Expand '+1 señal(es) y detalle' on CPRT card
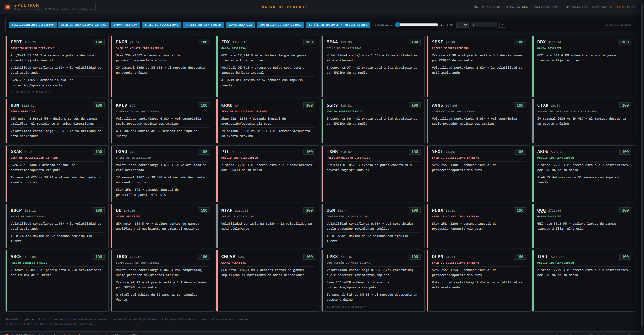This screenshot has height=335, width=644. [30, 92]
